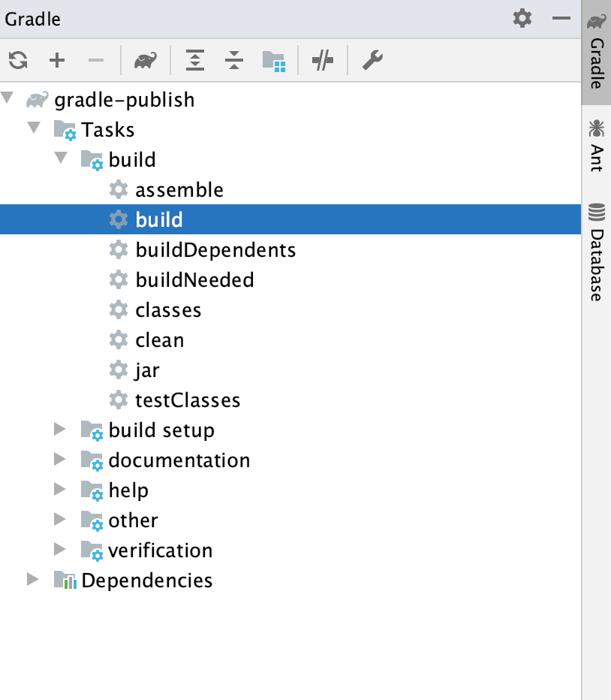Click the gear icon beside classes

(x=119, y=310)
